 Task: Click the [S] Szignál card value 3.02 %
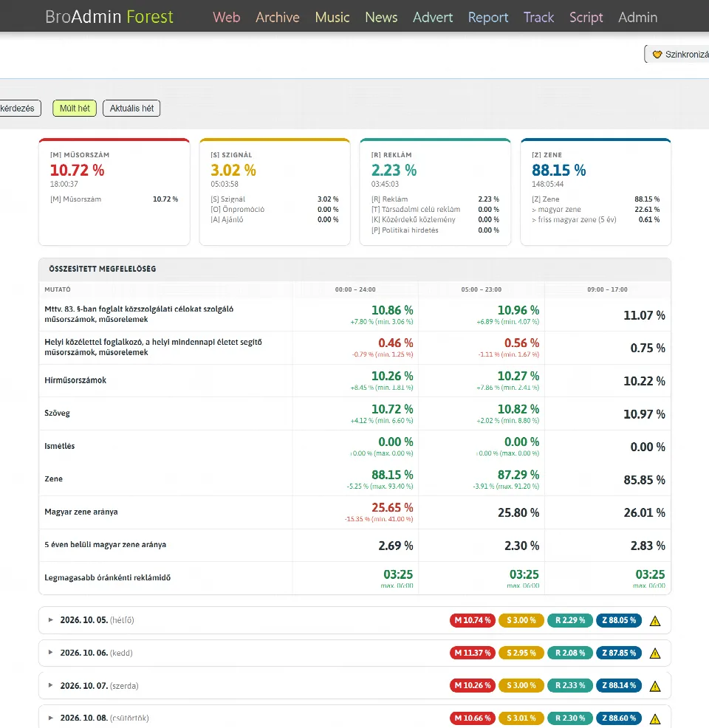coord(233,171)
